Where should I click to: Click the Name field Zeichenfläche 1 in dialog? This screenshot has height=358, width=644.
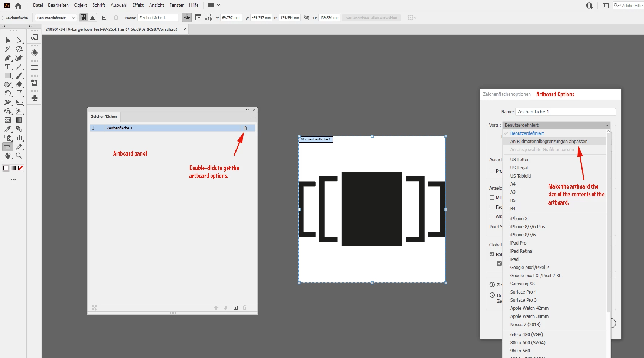pyautogui.click(x=565, y=112)
